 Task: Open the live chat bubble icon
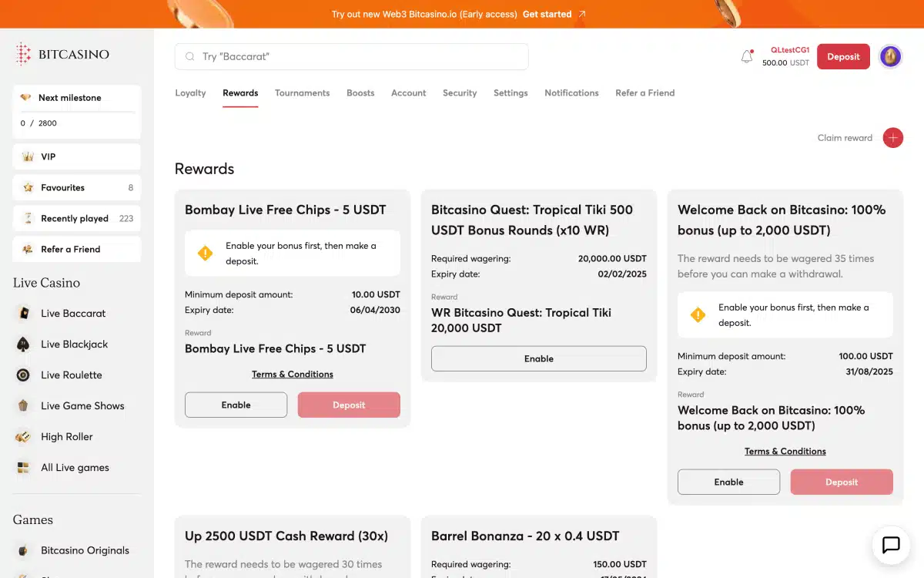tap(891, 545)
